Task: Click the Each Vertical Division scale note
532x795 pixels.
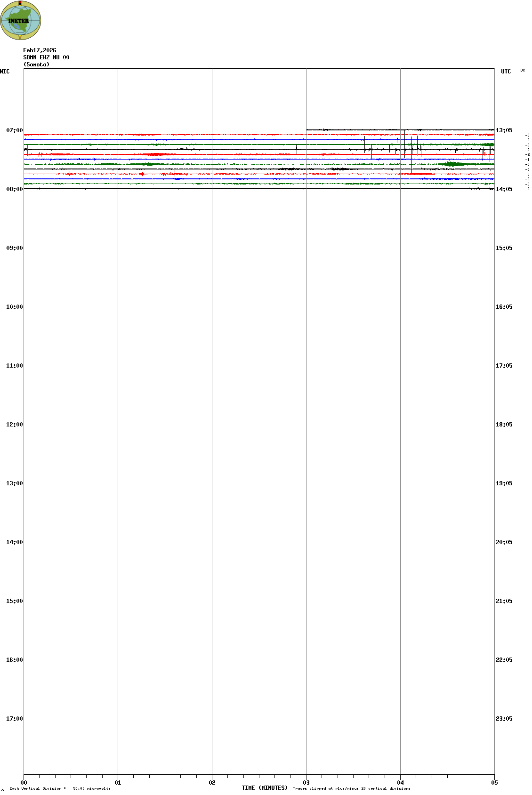Action: point(60,788)
